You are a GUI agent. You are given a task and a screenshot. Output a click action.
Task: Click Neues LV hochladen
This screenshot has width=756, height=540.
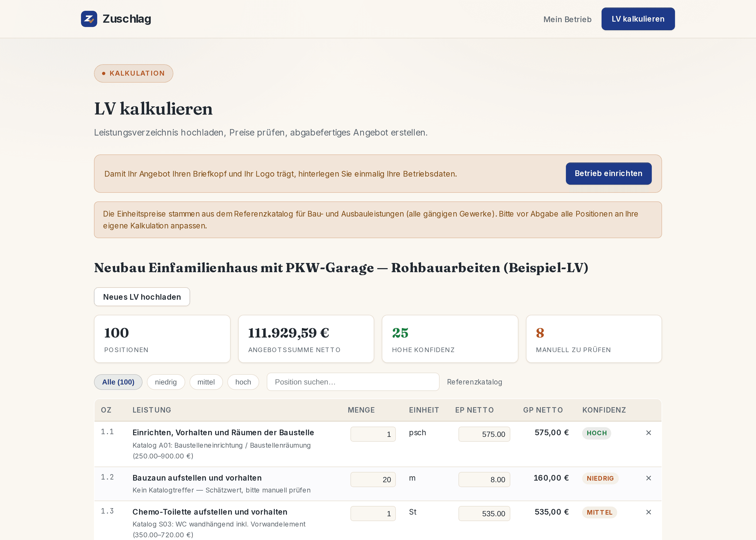pyautogui.click(x=142, y=297)
